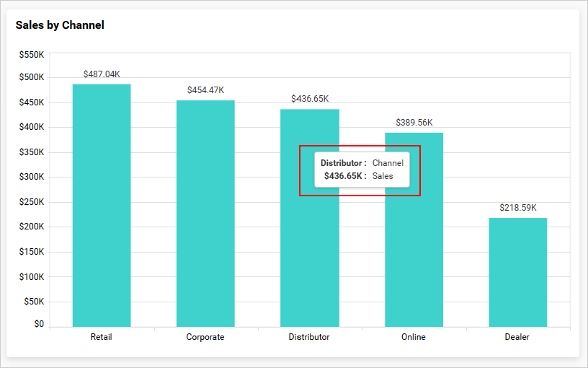
Task: Click the Retail bar in the chart
Action: [x=102, y=206]
